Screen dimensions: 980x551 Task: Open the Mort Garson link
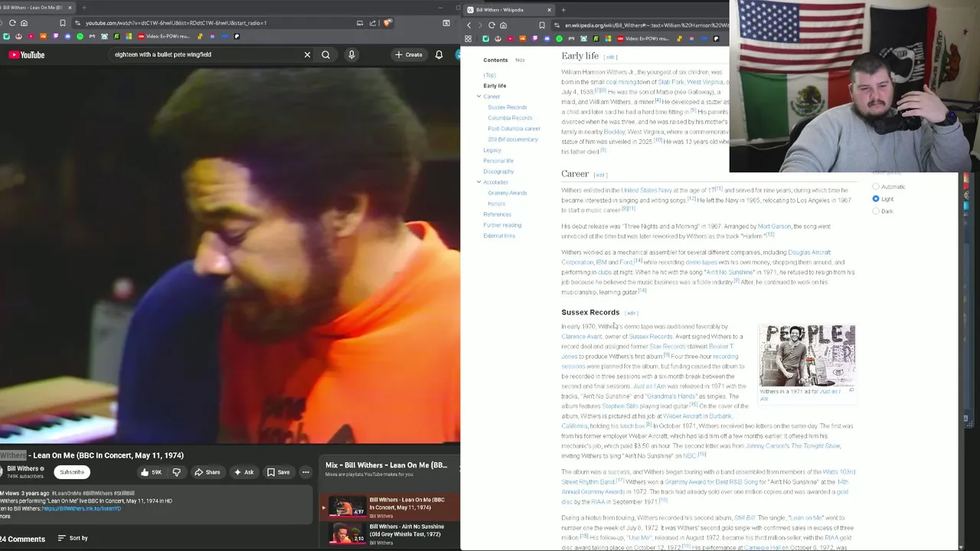[x=774, y=227]
